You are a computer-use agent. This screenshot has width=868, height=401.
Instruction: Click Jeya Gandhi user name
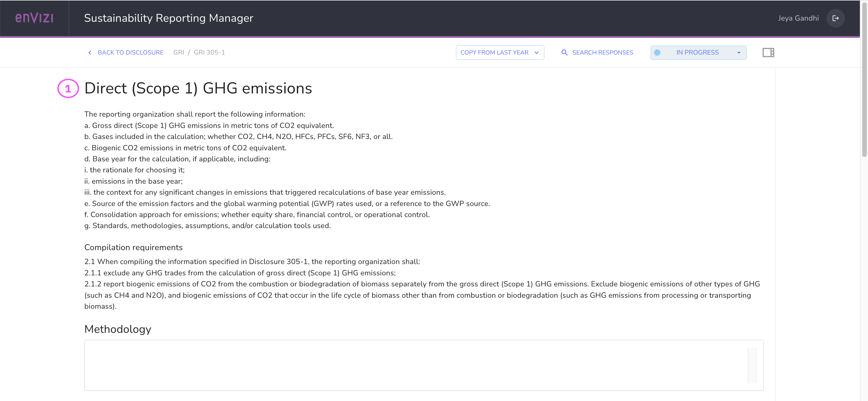(x=798, y=18)
